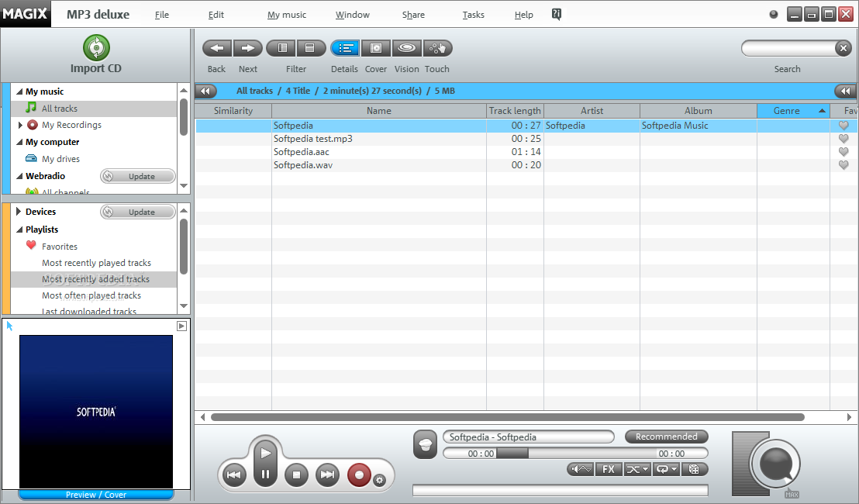This screenshot has width=859, height=504.
Task: Expand preview panel with arrow icon
Action: [x=182, y=326]
